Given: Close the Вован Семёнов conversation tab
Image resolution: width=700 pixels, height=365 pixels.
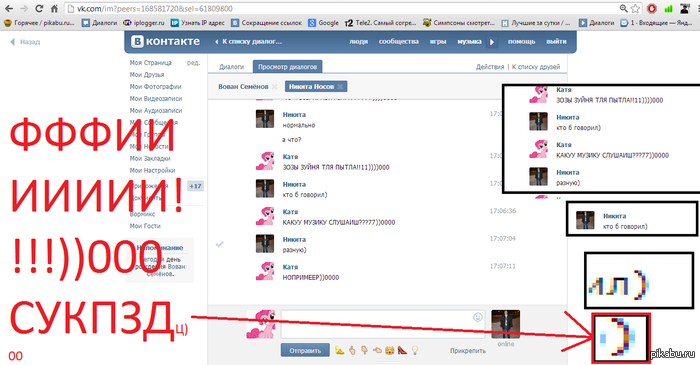Looking at the screenshot, I should point(275,87).
